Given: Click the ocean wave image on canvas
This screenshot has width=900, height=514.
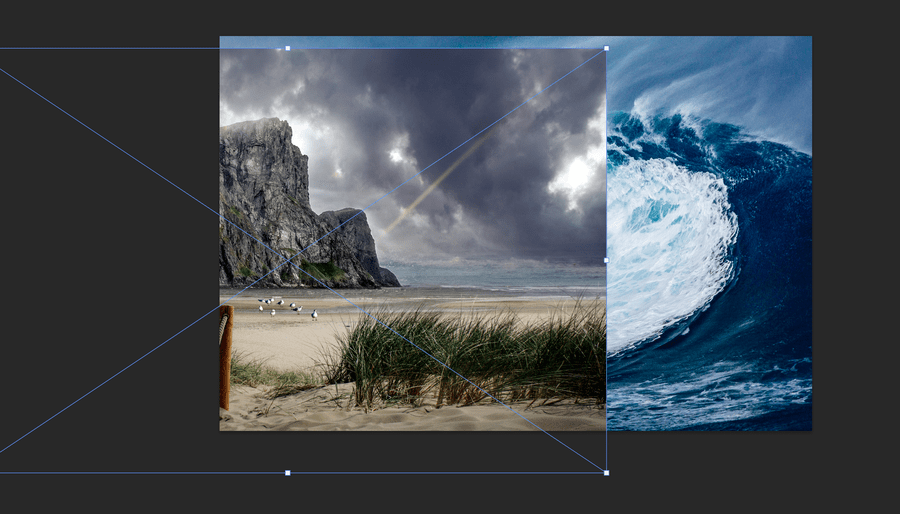Looking at the screenshot, I should [x=709, y=235].
